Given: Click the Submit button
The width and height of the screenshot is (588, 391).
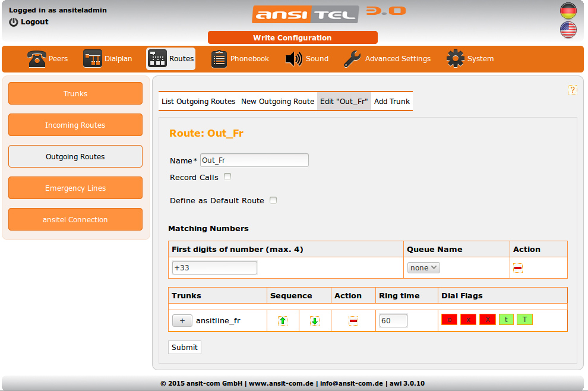Looking at the screenshot, I should [185, 347].
